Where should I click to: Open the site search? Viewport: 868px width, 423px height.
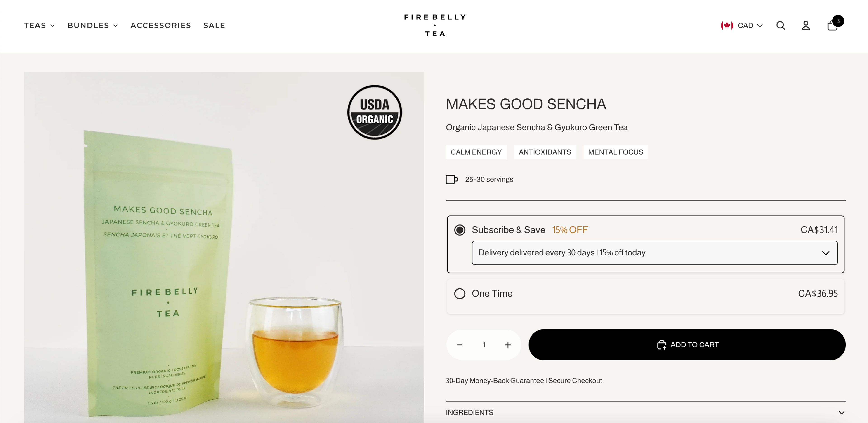[x=781, y=25]
